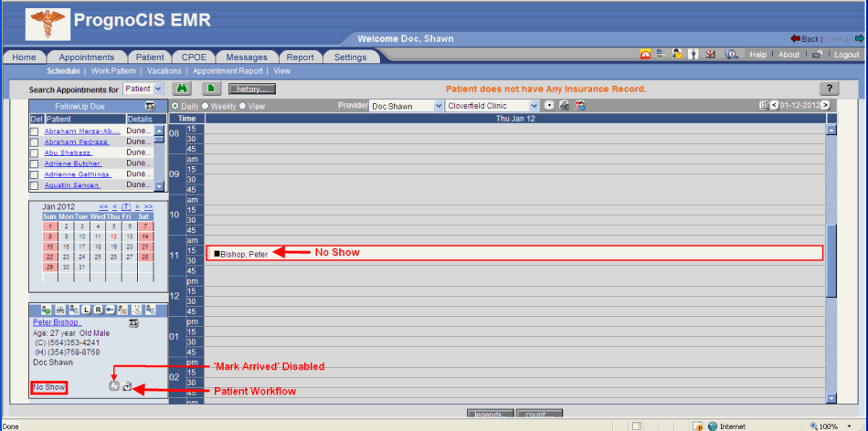Click the person with clock icon
Screen dimensions: 868x431
(677, 54)
